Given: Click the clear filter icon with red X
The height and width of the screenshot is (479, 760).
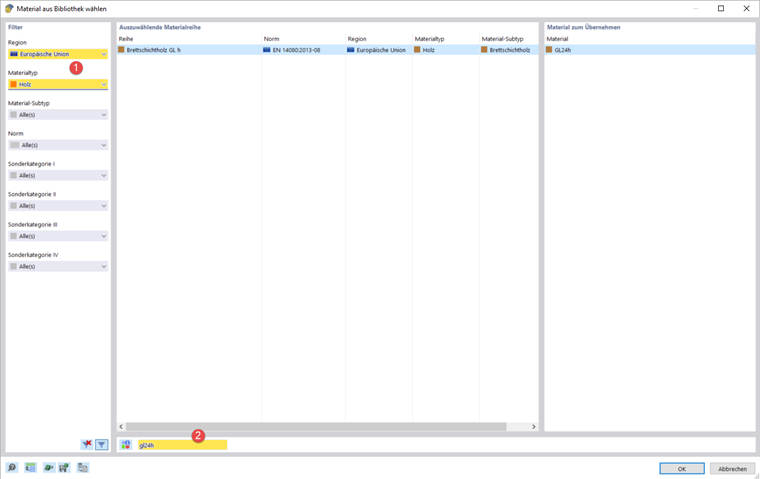Looking at the screenshot, I should 87,444.
